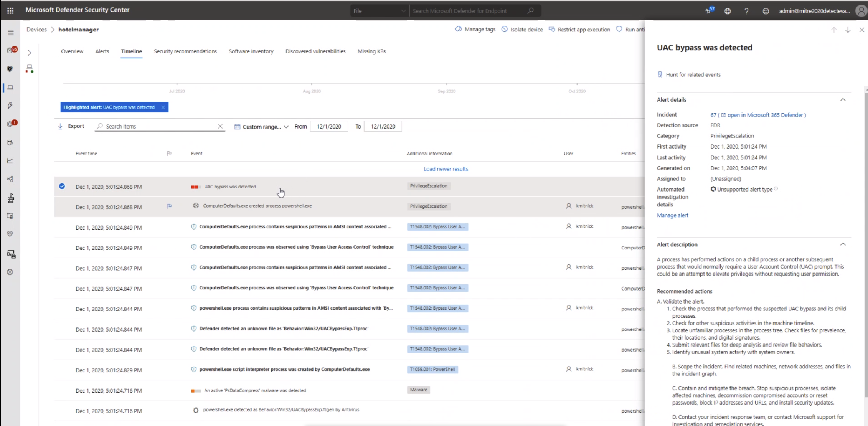Click Hunt for related events
Screen dimensions: 868x426
point(689,75)
